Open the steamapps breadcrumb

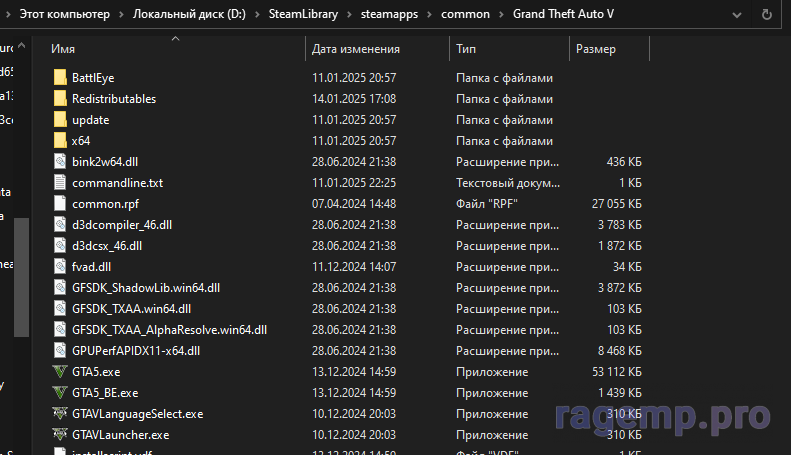(389, 14)
